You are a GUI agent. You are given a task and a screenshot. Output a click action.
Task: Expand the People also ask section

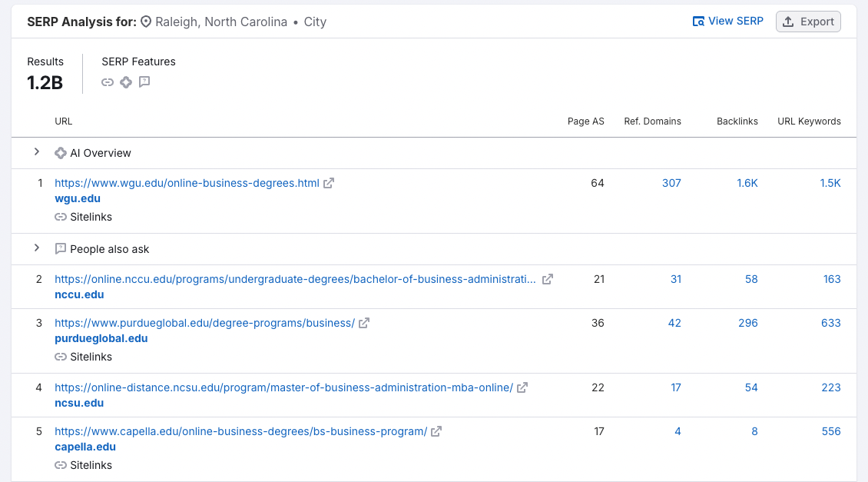37,248
